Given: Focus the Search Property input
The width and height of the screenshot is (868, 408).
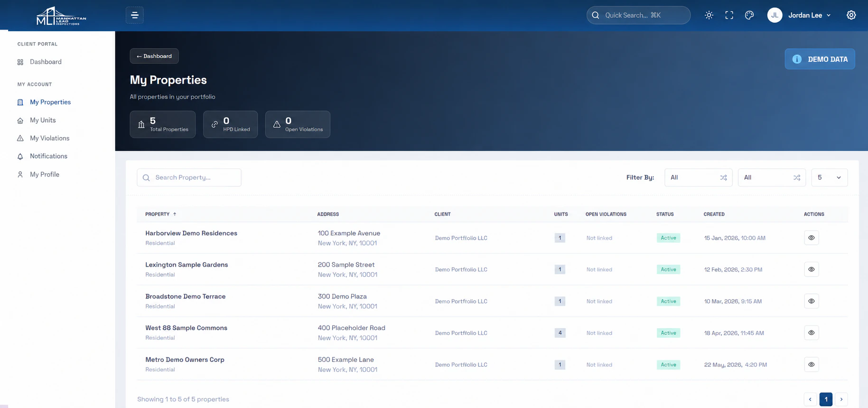Looking at the screenshot, I should pos(189,177).
